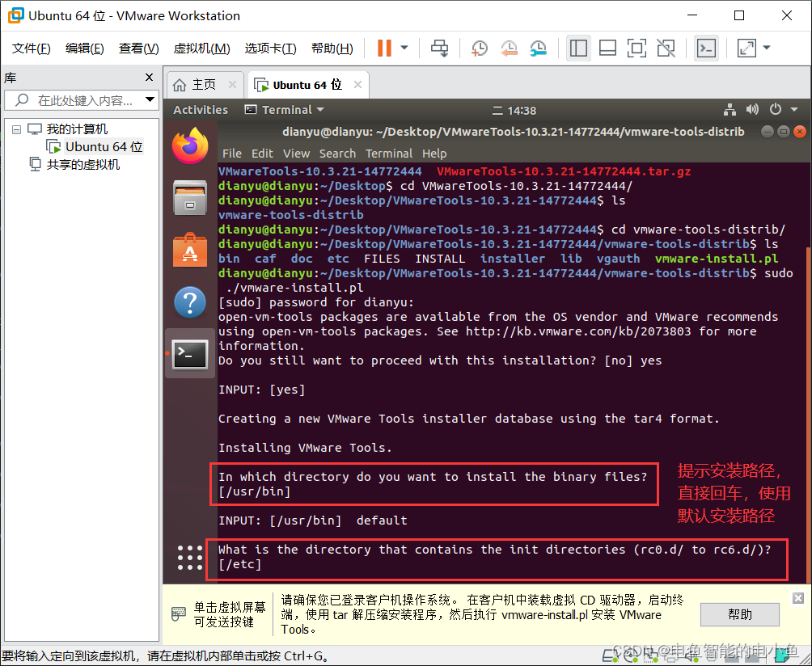Image resolution: width=812 pixels, height=666 pixels.
Task: Open the 帮助(H) menu
Action: tap(332, 48)
